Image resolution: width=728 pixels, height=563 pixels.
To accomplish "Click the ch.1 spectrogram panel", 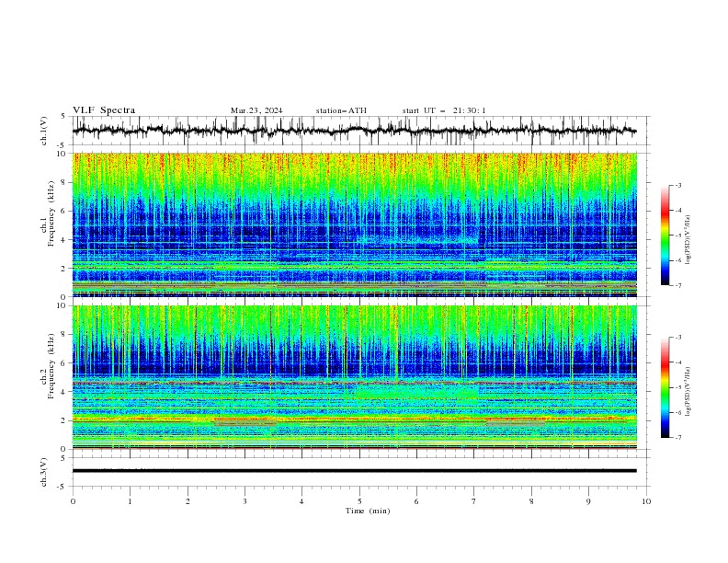I will [354, 224].
